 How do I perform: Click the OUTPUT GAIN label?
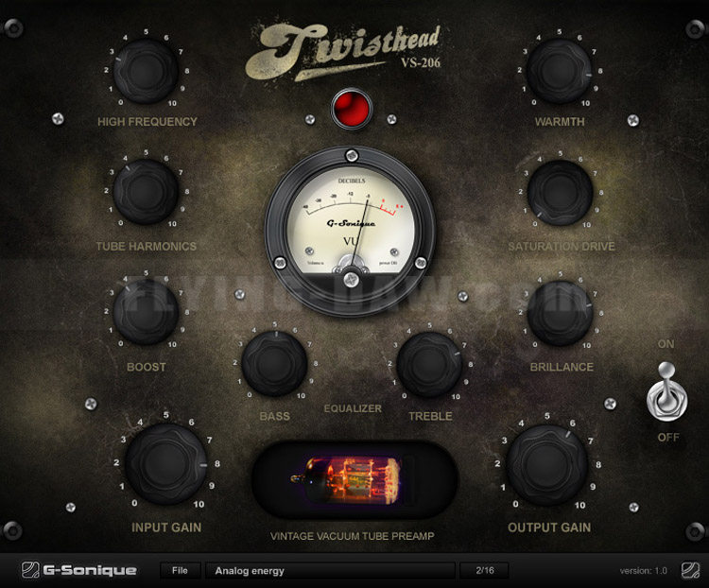point(549,527)
